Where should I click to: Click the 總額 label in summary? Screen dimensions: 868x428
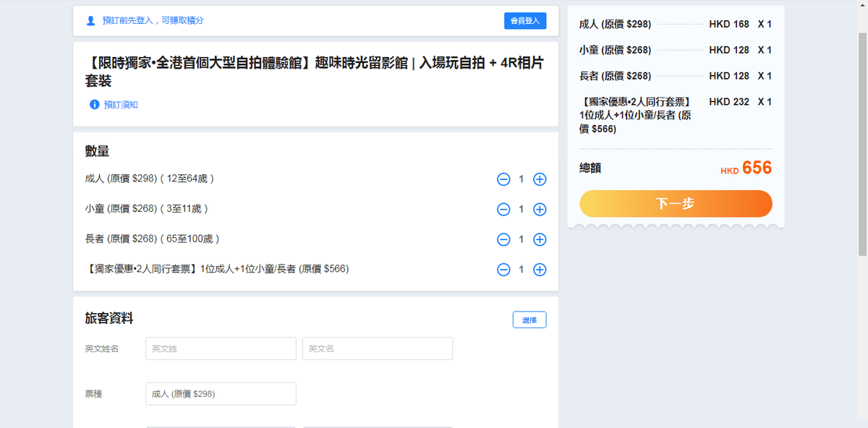point(590,168)
